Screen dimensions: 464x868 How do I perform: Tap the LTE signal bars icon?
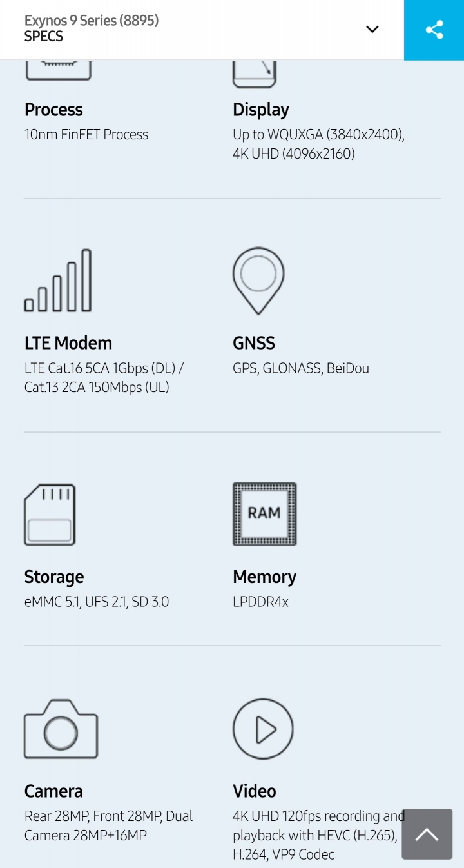click(x=58, y=281)
